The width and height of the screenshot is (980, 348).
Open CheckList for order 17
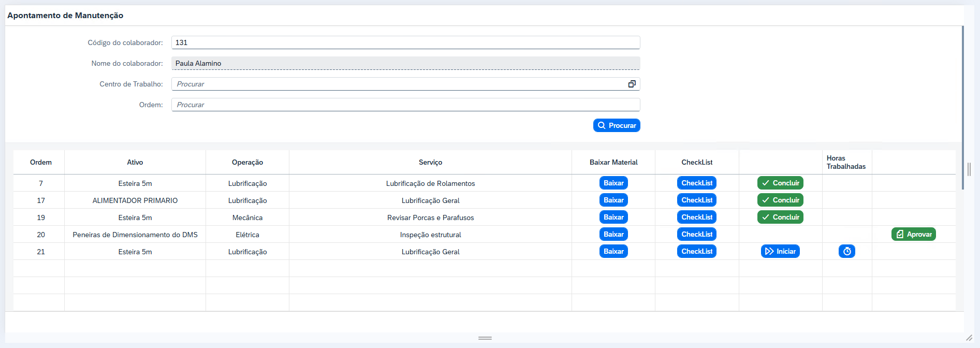[x=696, y=200]
